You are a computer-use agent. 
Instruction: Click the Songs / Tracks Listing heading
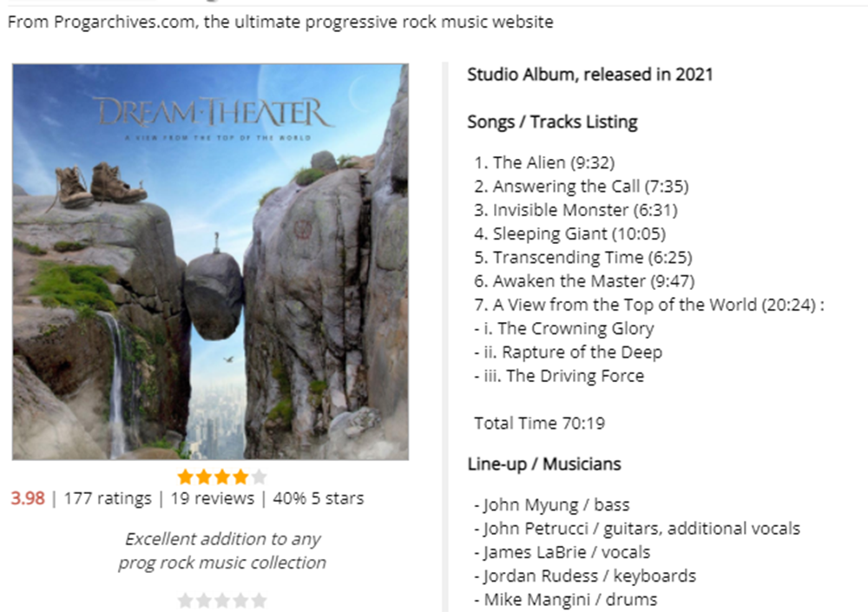pos(552,122)
